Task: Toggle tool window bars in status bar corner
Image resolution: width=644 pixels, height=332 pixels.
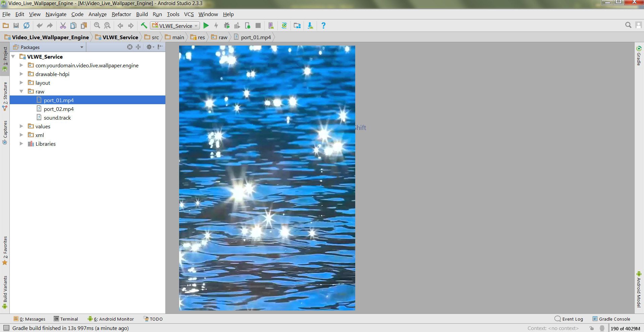Action: coord(6,328)
